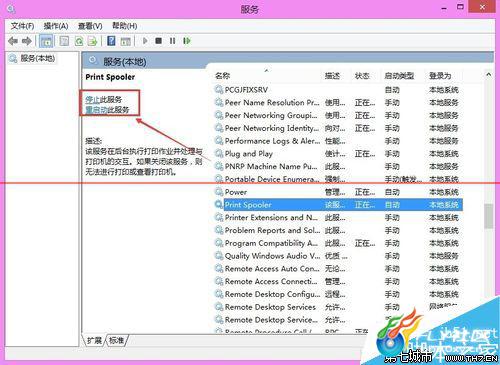The height and width of the screenshot is (365, 500).
Task: Start the service with the play icon
Action: [145, 41]
